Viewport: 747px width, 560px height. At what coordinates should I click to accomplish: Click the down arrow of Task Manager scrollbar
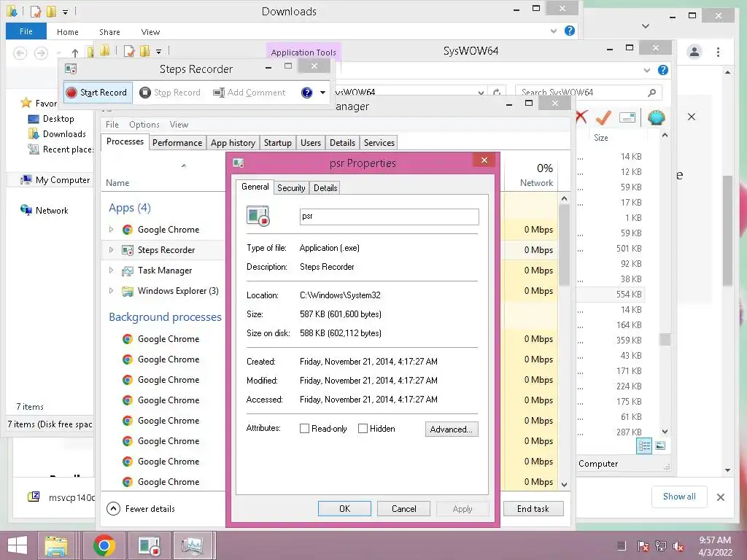(565, 485)
